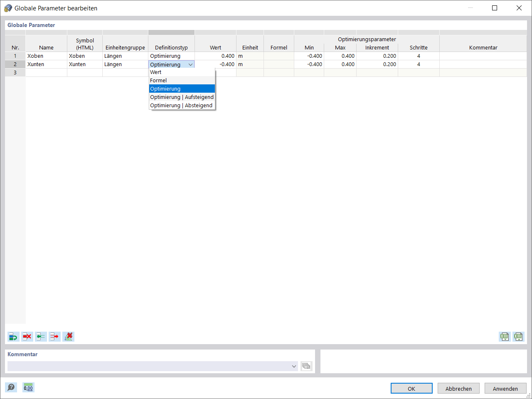532x399 pixels.
Task: Click 'Längen' unit group in row 2
Action: 125,64
